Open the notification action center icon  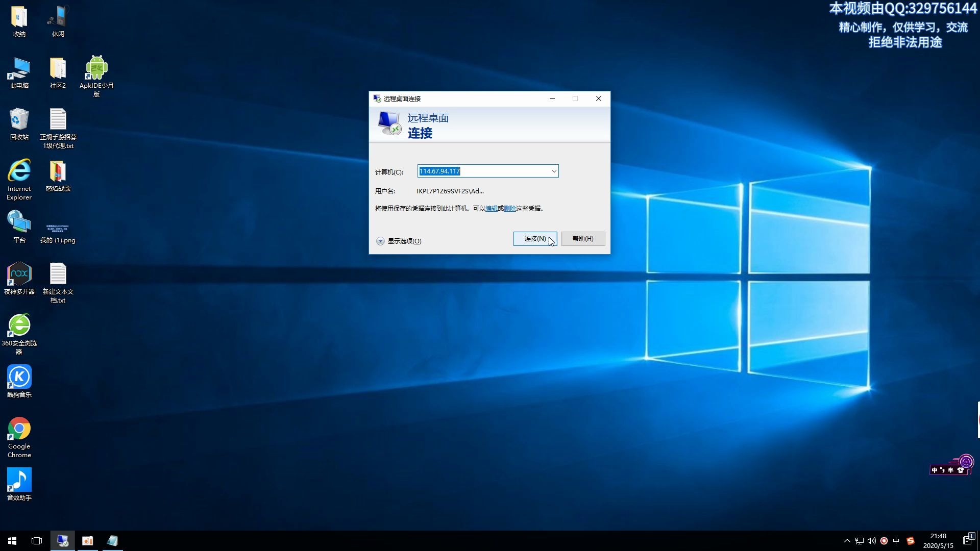(968, 540)
